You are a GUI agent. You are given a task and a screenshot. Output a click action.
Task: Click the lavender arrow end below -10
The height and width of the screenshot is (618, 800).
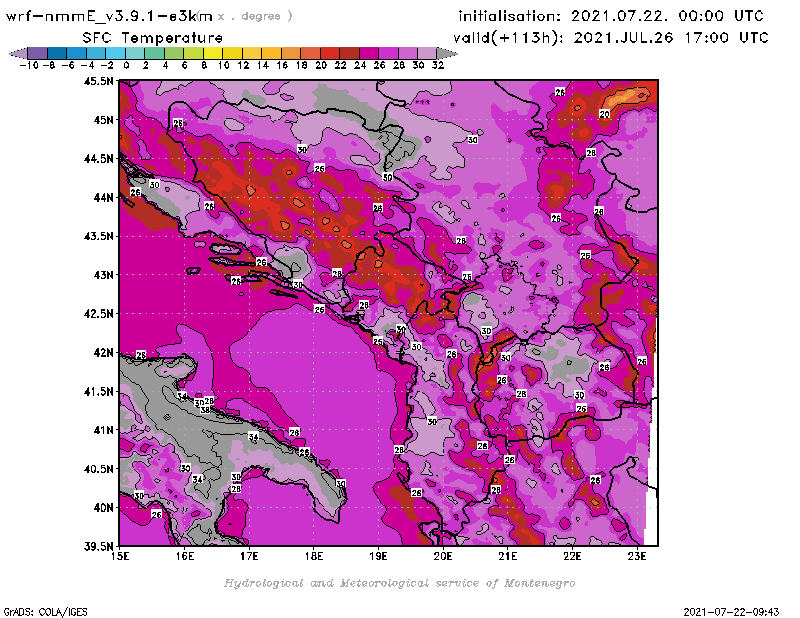coord(19,53)
